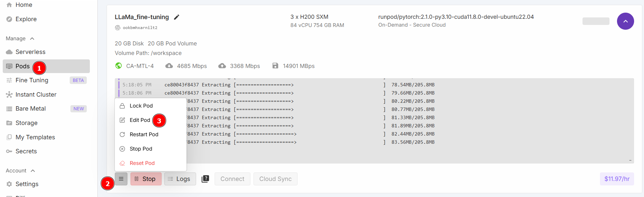644x197 pixels.
Task: Open the hamburger menu button beside Stop
Action: pyautogui.click(x=121, y=179)
